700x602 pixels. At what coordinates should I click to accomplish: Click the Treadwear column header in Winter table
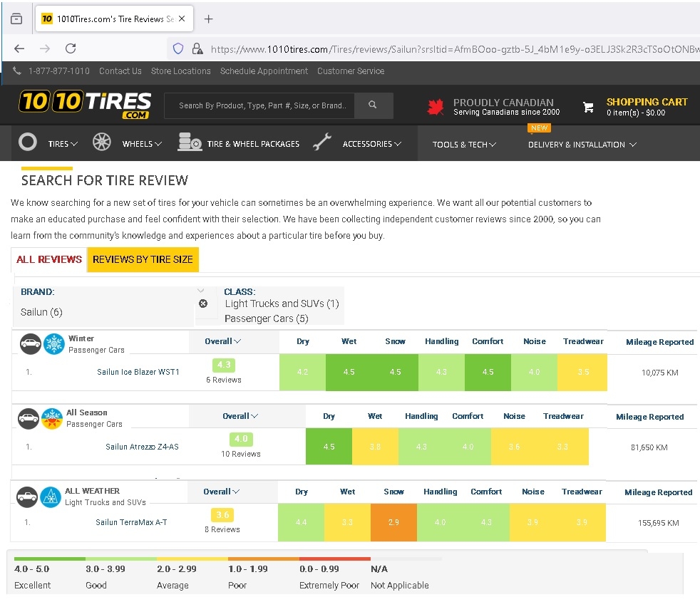click(583, 341)
